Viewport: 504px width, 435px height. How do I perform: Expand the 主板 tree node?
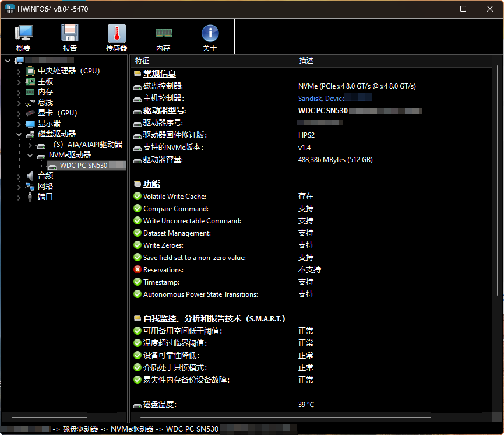19,82
